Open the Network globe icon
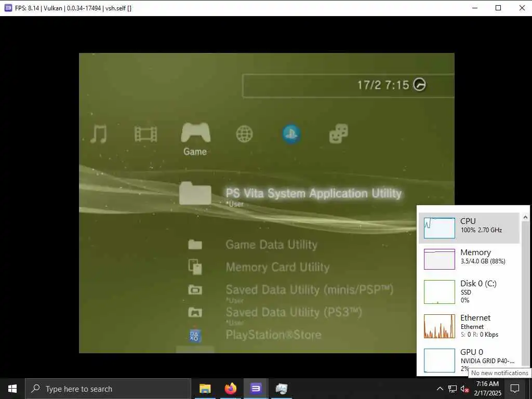Viewport: 532px width, 399px height. (x=244, y=134)
